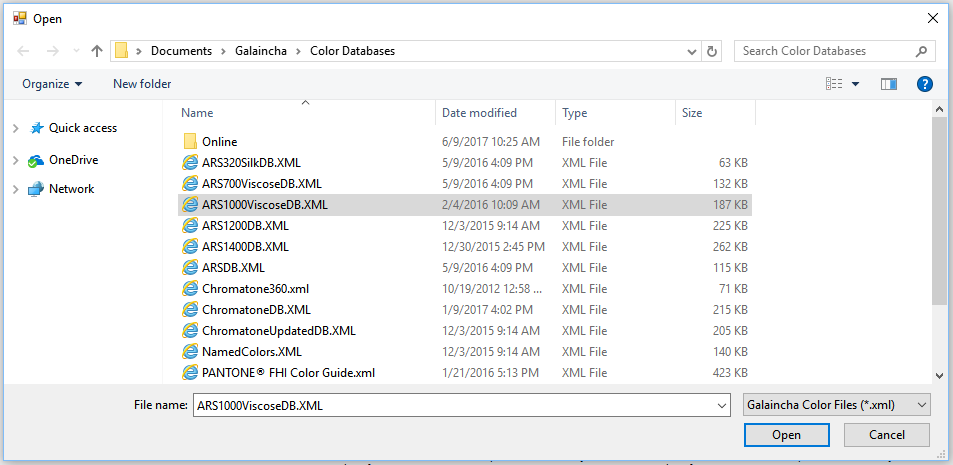Screen dimensions: 953x465
Task: Click the Search Color Databases field
Action: coord(820,51)
